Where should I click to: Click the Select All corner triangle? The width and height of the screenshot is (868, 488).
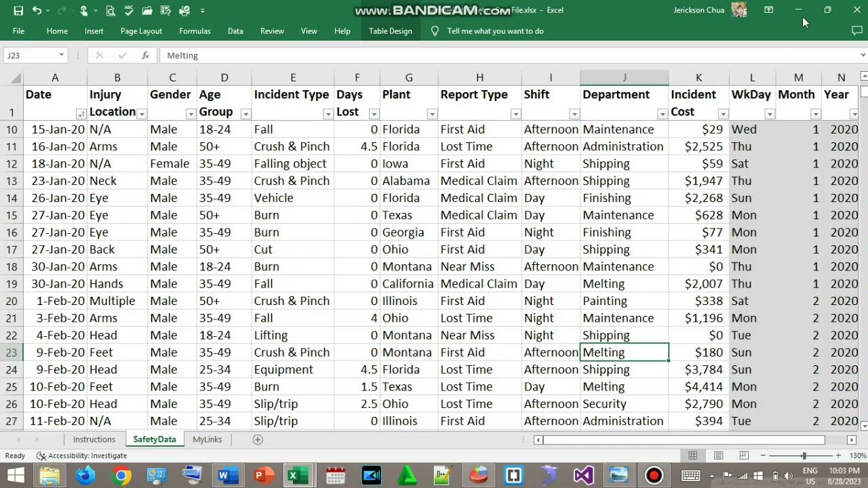tap(15, 78)
